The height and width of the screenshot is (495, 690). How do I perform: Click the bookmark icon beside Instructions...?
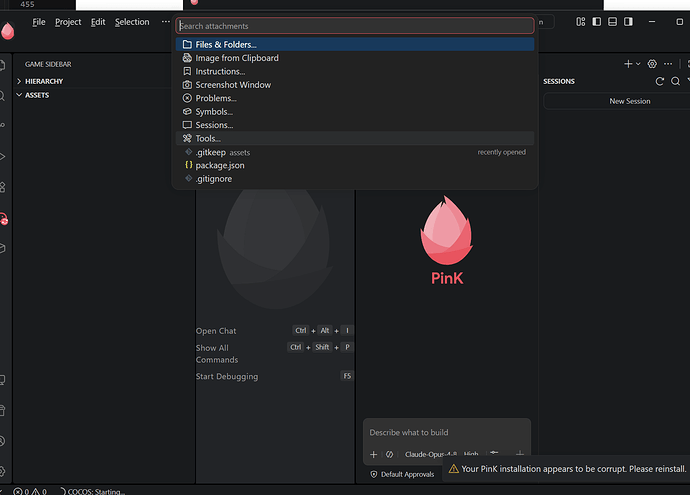187,71
